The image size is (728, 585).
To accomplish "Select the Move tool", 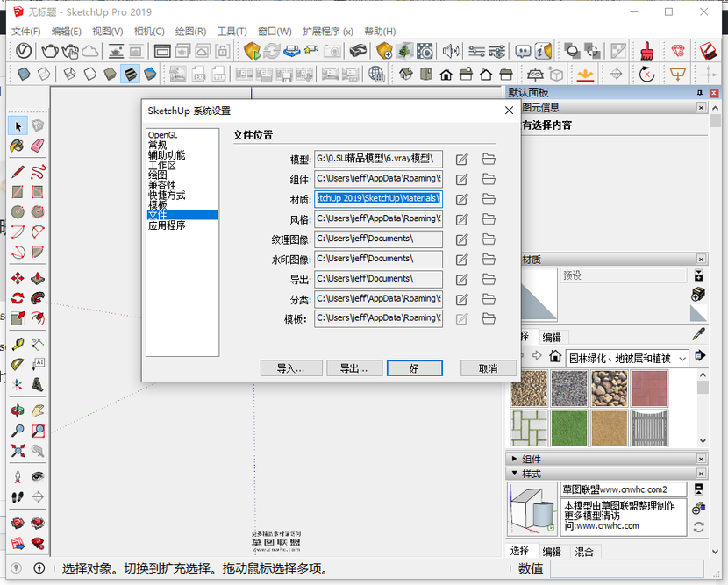I will [x=18, y=278].
